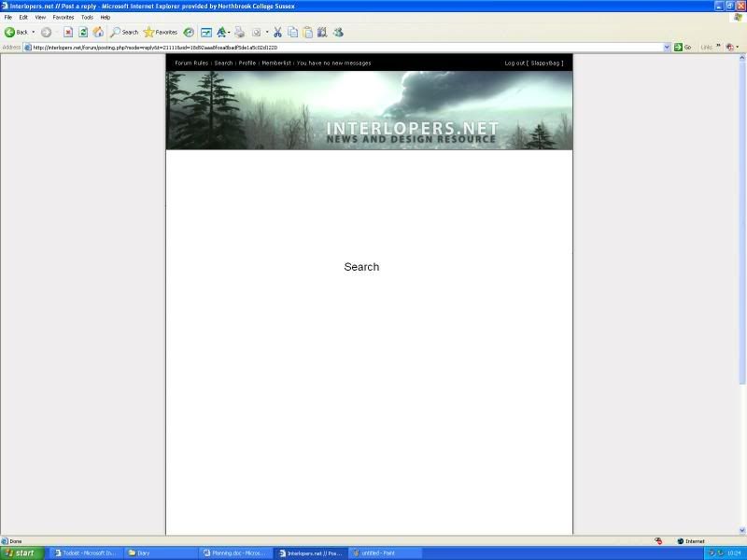Go to the Home page icon
This screenshot has height=560, width=747.
98,32
